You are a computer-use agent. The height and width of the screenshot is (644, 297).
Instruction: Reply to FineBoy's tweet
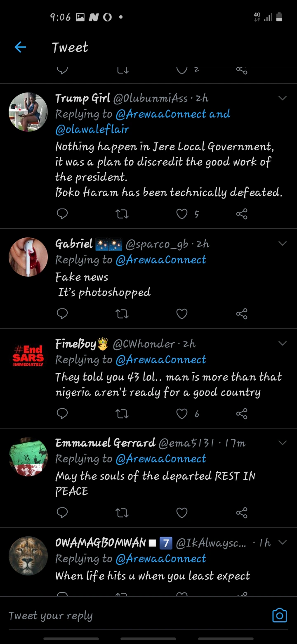[x=62, y=414]
